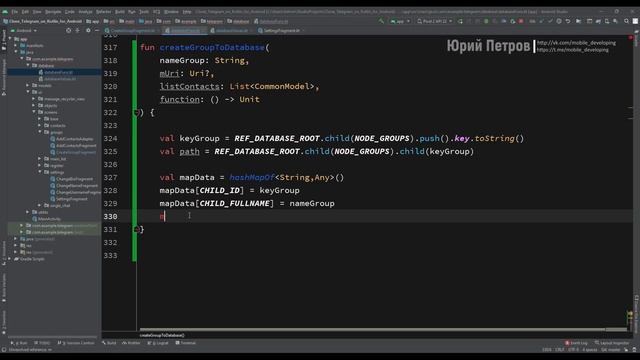Open the AddContactsFragment file

73,145
